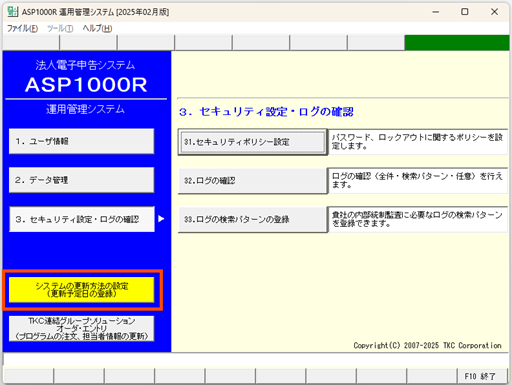Open the ツール(T) menu

coord(60,29)
